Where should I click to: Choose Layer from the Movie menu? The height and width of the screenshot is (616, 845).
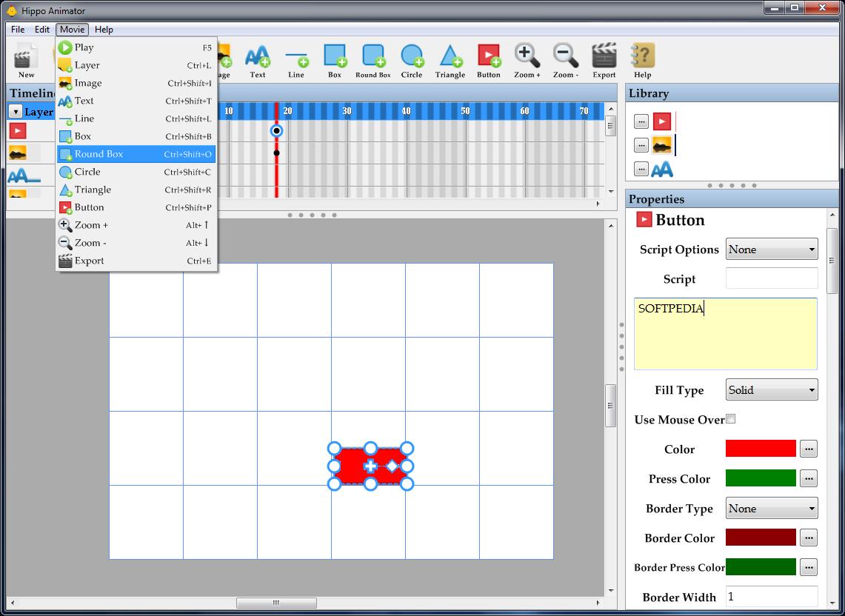[x=136, y=65]
